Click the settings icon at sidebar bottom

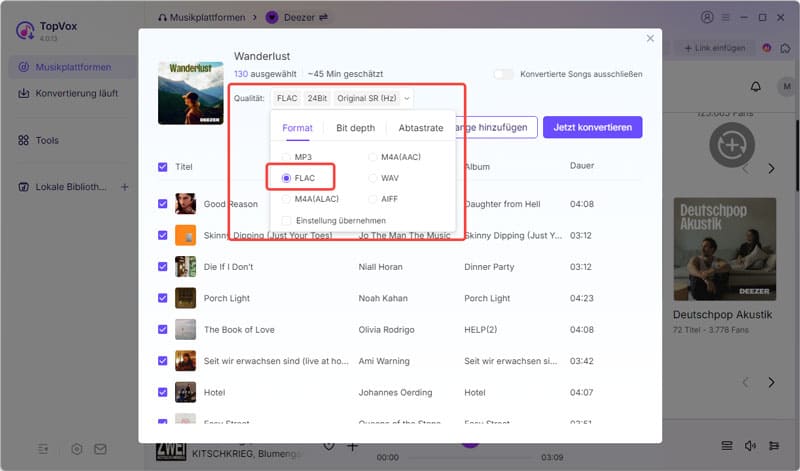coord(77,449)
